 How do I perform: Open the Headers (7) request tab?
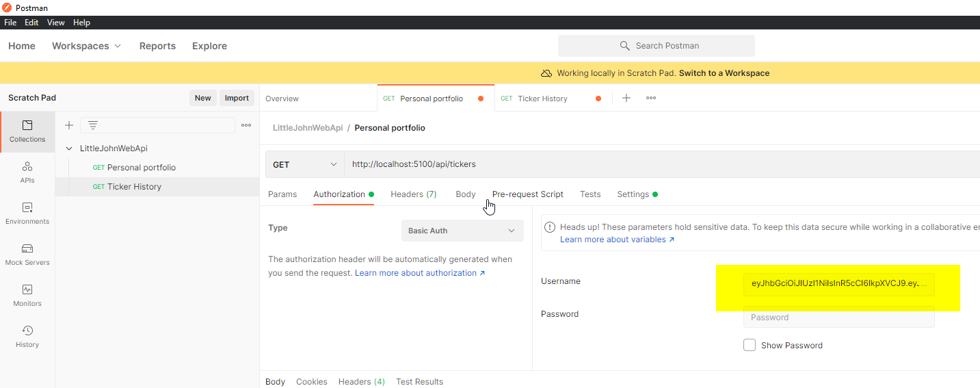click(x=414, y=194)
